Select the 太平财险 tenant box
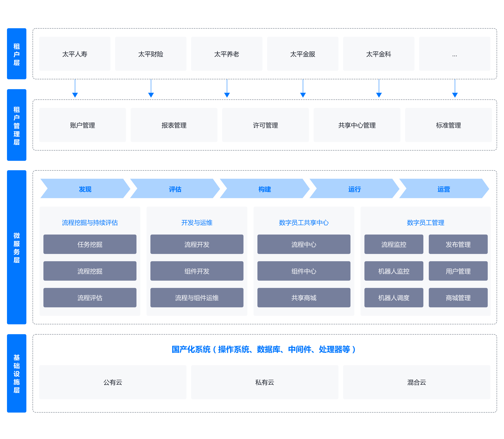The image size is (504, 439). pyautogui.click(x=151, y=54)
